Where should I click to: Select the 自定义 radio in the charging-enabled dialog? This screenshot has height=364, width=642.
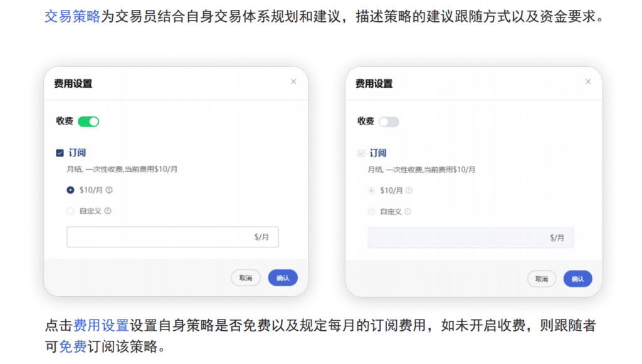[x=70, y=211]
